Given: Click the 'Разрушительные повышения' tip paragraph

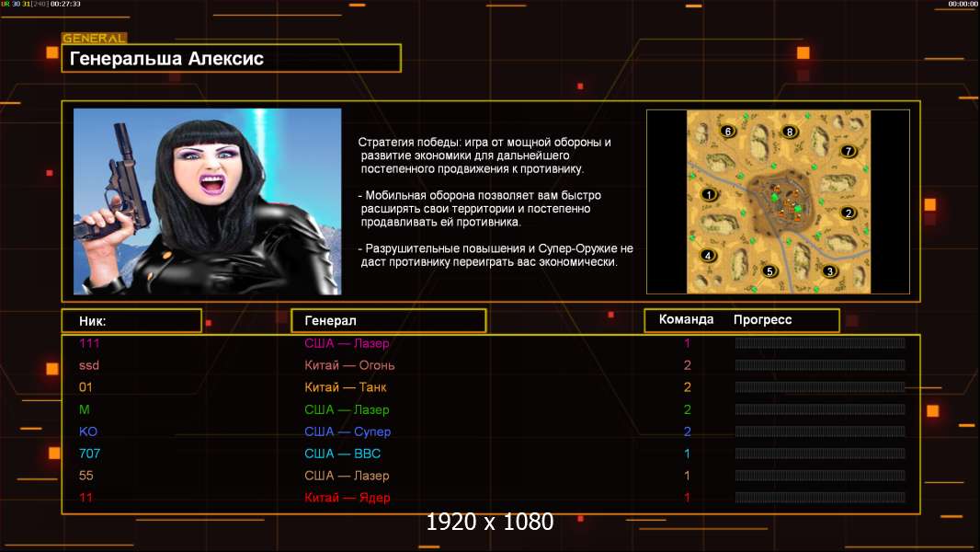Looking at the screenshot, I should pos(496,255).
